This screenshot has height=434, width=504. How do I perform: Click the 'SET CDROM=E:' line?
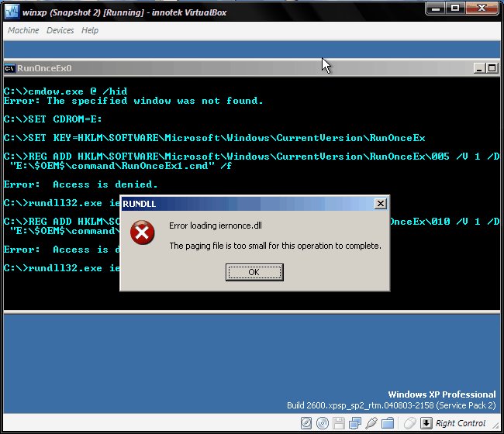coord(53,119)
